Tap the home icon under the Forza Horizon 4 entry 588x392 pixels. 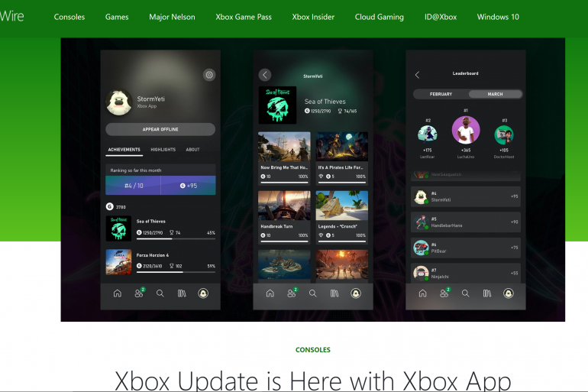pyautogui.click(x=117, y=293)
